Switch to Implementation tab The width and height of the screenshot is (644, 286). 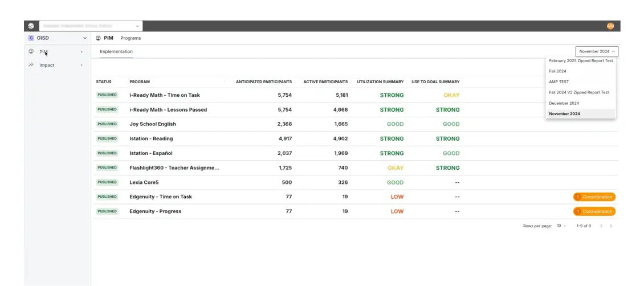pyautogui.click(x=116, y=52)
